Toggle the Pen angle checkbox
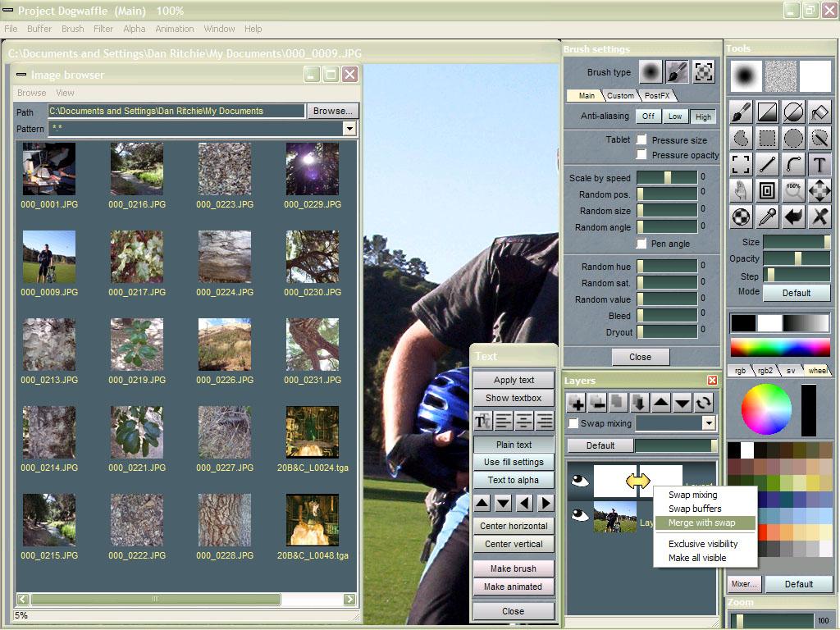Viewport: 840px width, 630px height. pyautogui.click(x=641, y=244)
